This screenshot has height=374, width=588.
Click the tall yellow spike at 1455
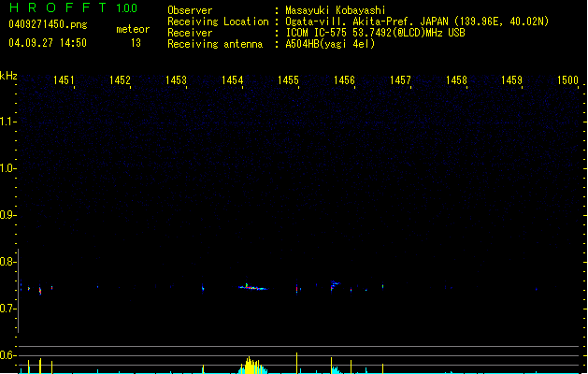pos(296,363)
